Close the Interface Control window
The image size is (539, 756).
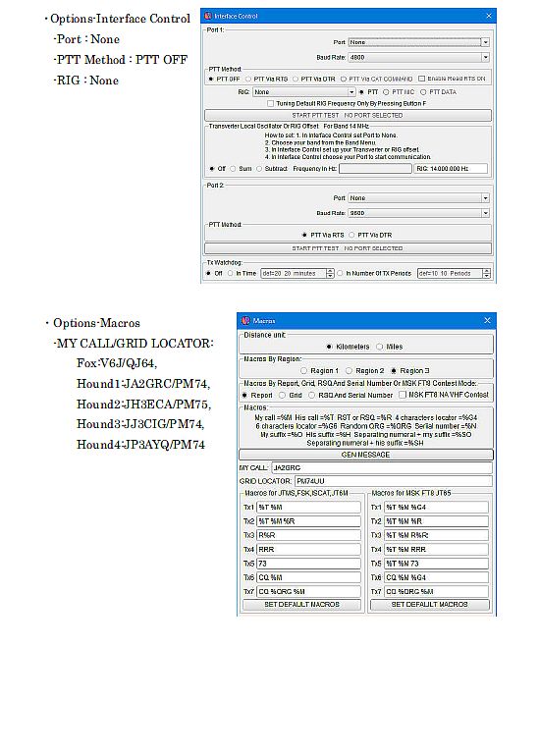click(488, 16)
